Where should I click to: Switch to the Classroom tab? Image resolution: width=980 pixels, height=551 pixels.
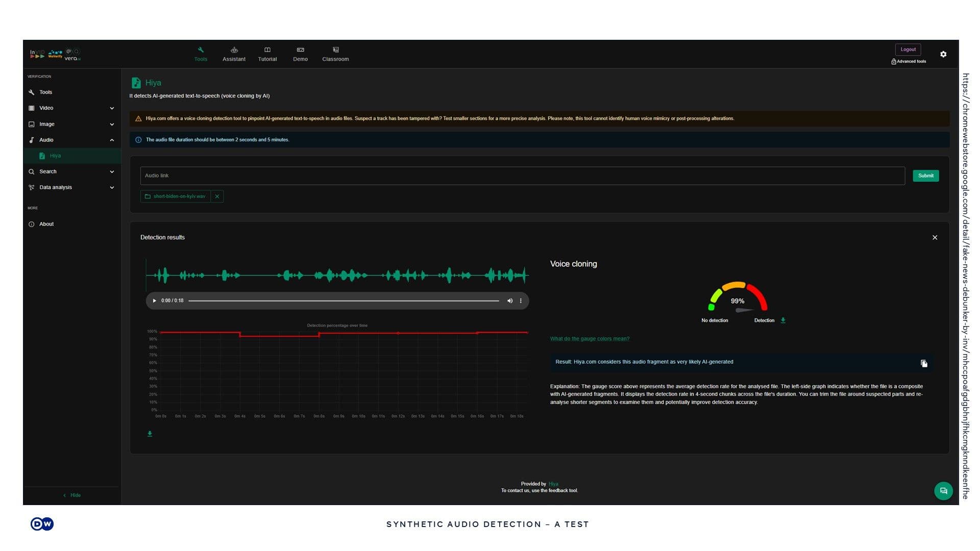[335, 54]
